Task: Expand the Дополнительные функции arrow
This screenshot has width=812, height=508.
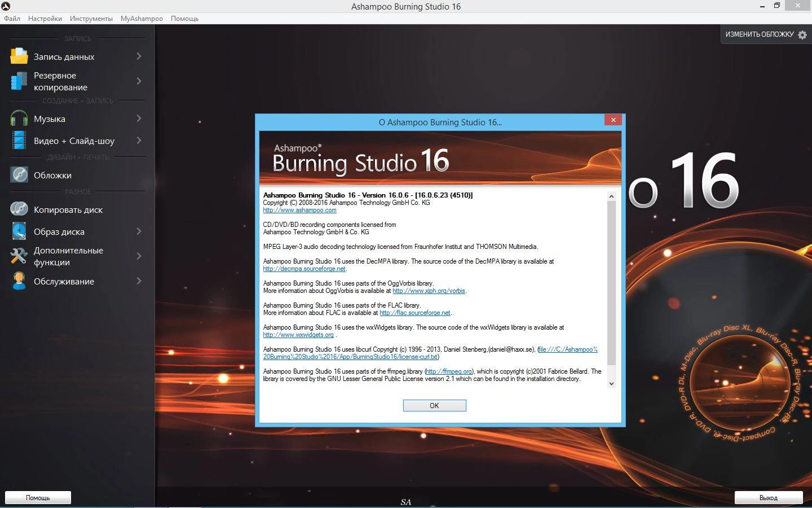Action: pyautogui.click(x=139, y=256)
